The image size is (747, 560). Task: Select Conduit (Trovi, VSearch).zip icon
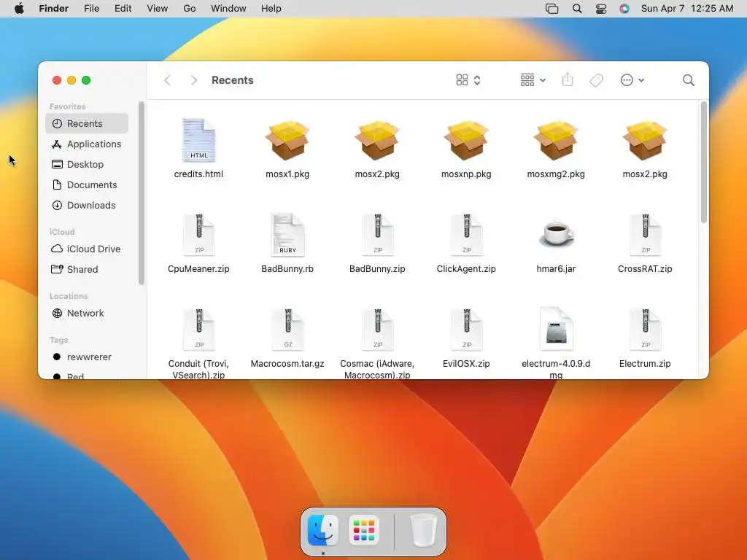click(198, 330)
